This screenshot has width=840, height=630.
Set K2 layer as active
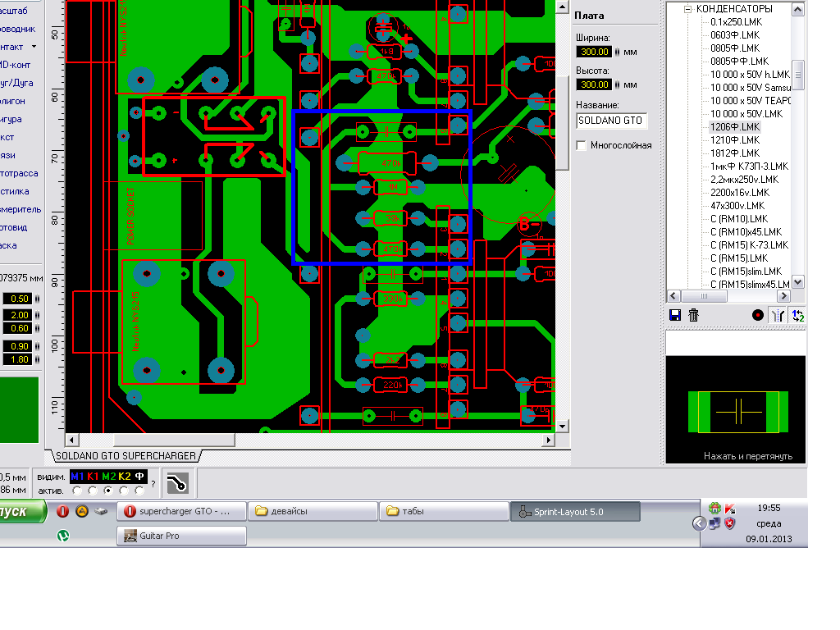125,491
